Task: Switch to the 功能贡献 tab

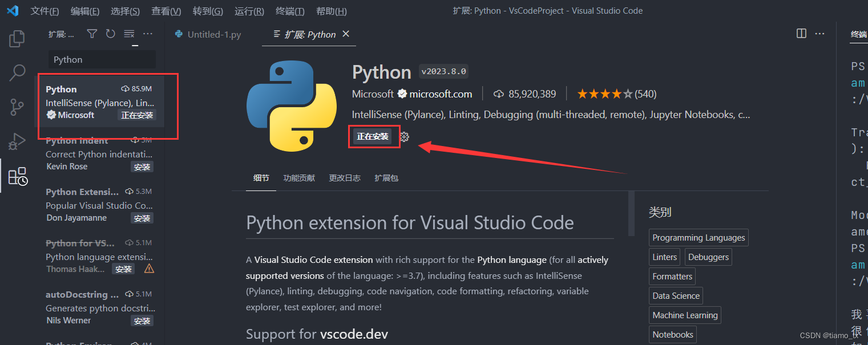Action: [x=299, y=178]
